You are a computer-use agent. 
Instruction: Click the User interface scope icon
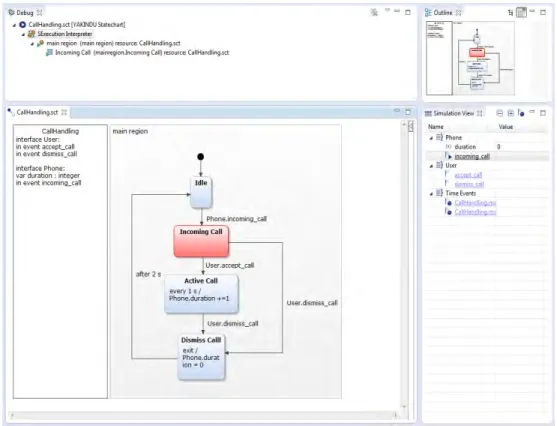pos(439,165)
